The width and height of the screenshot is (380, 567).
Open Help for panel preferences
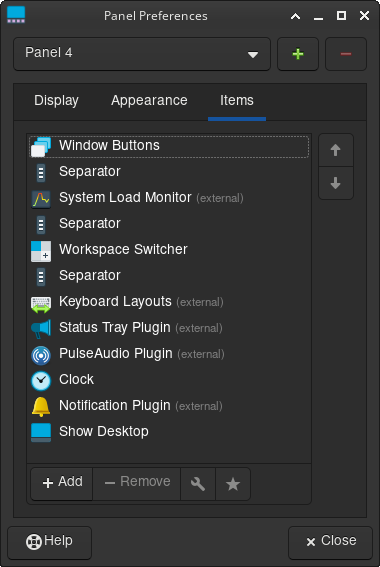pos(50,542)
